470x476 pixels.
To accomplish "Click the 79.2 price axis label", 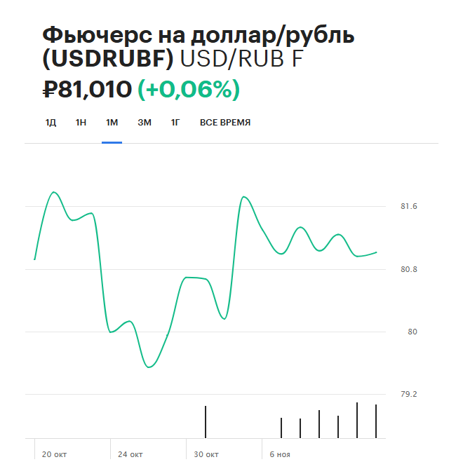I will tap(408, 394).
